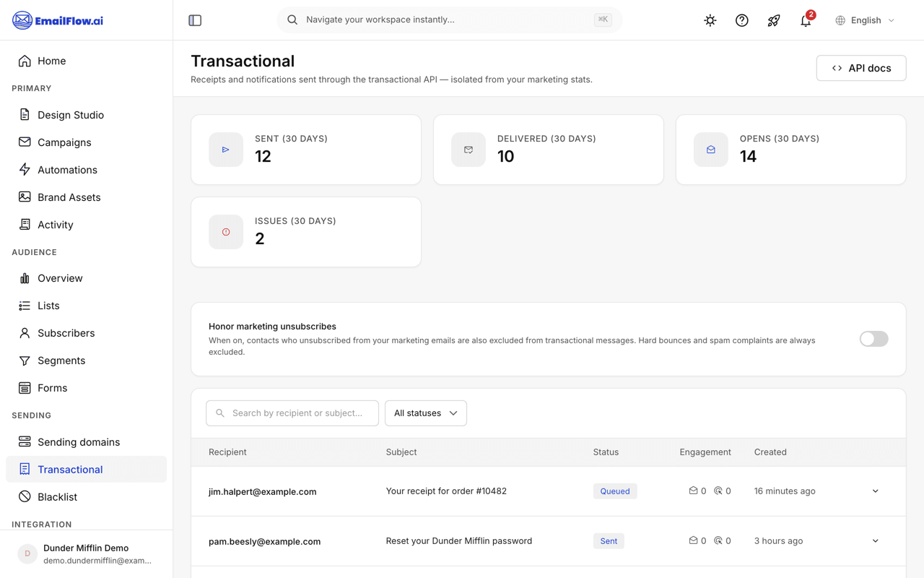
Task: Click the Automations lightning icon
Action: tap(25, 170)
